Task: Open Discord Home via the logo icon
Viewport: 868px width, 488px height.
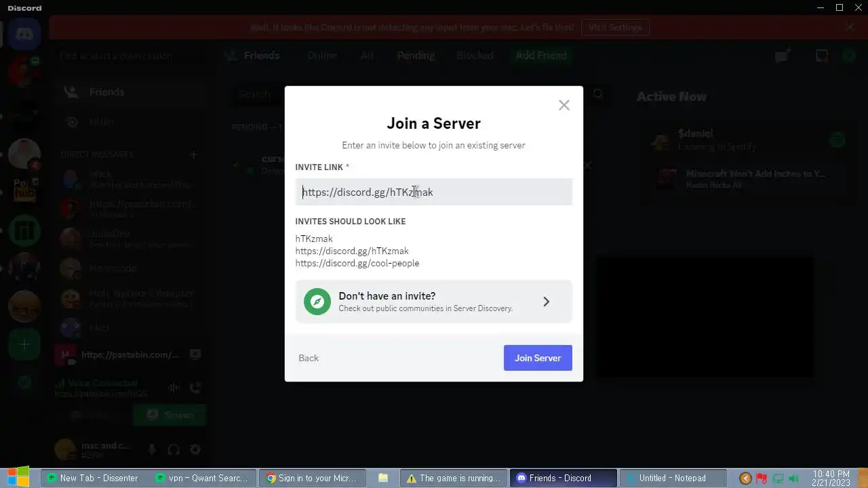Action: 24,34
